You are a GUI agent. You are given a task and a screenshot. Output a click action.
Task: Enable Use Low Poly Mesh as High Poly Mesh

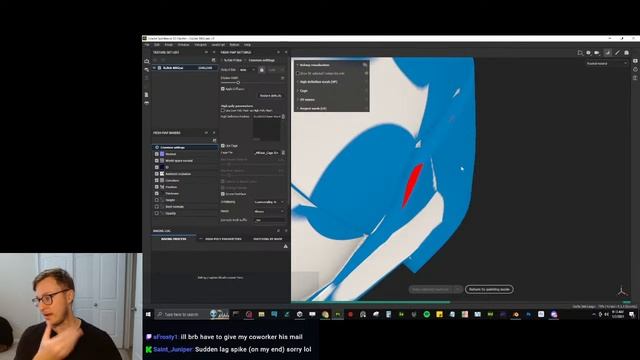(223, 110)
